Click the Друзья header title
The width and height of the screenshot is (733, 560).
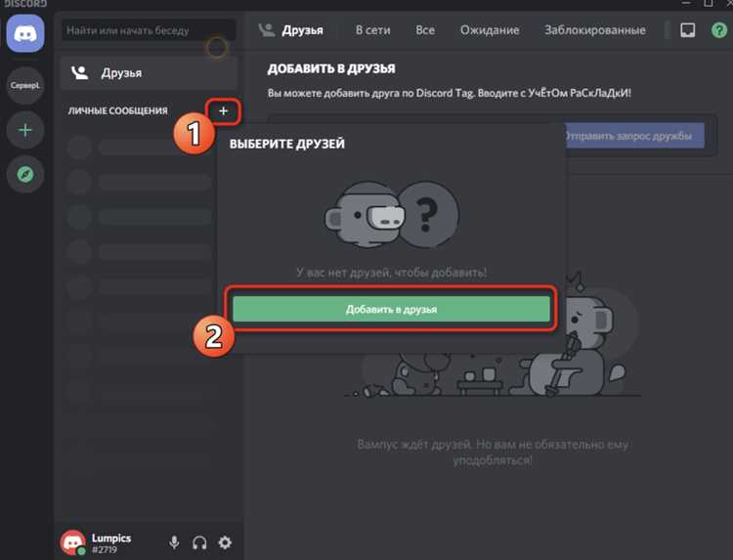(302, 30)
